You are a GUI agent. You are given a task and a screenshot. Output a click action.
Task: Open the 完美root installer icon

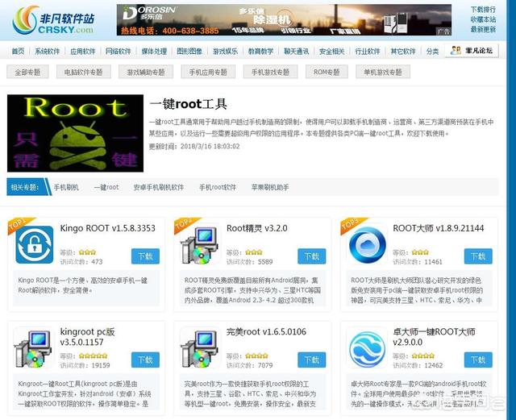199,348
